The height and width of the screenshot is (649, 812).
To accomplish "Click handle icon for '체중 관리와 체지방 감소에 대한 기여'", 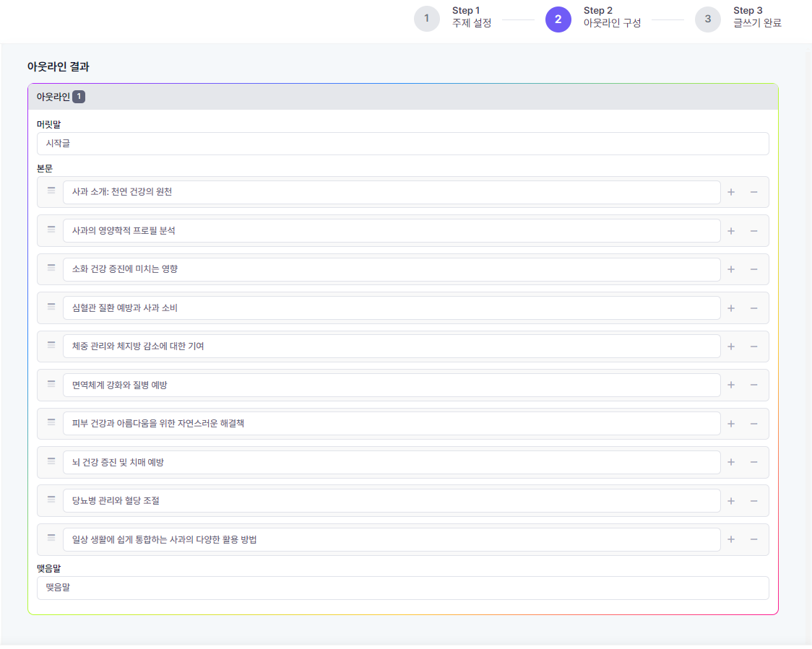I will coord(51,344).
